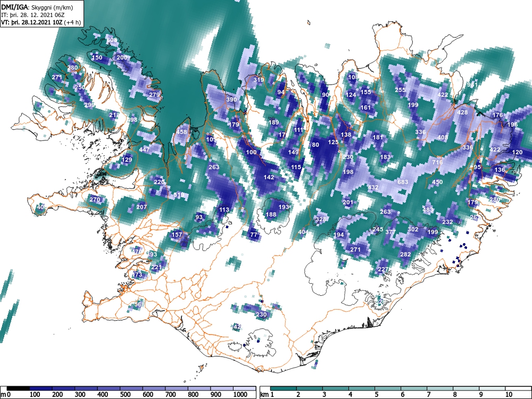This screenshot has height=399, width=532.
Task: Click the "10" label on the km legend
Action: click(x=508, y=395)
